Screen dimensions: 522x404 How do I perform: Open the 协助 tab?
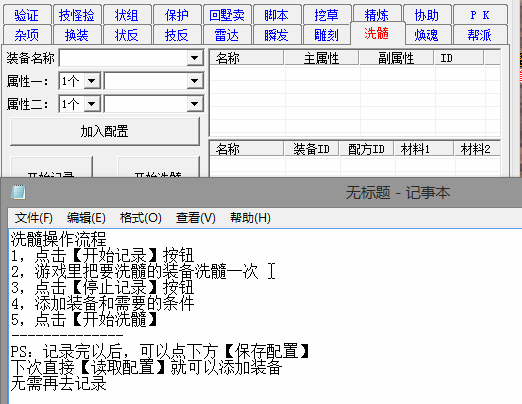(427, 15)
